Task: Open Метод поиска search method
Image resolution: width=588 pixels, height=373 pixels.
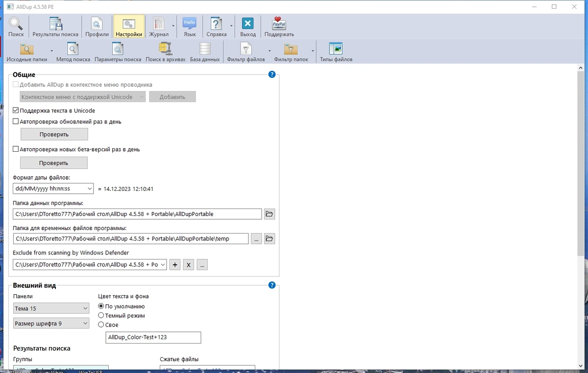Action: pos(73,52)
